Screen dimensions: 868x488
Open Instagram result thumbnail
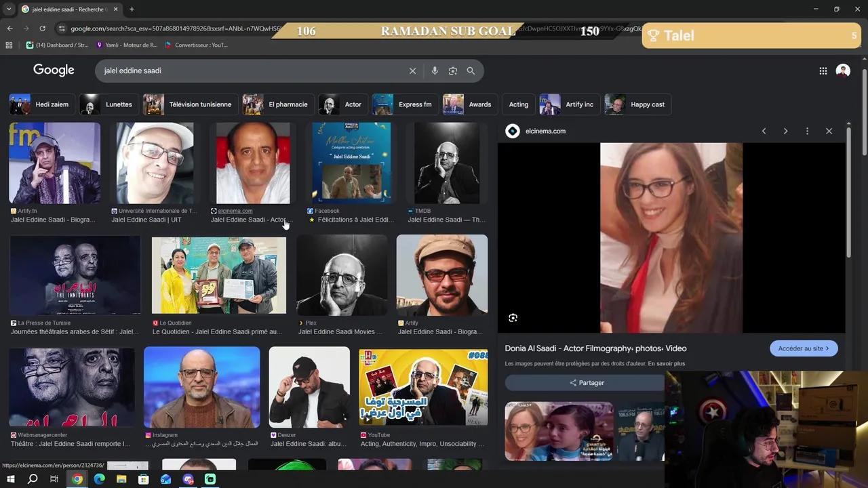201,387
